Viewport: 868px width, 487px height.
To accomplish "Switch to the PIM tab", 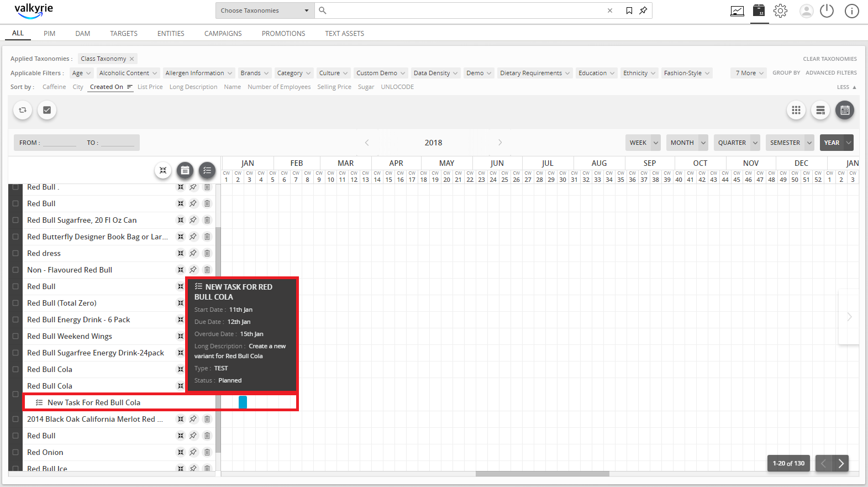I will pyautogui.click(x=50, y=34).
